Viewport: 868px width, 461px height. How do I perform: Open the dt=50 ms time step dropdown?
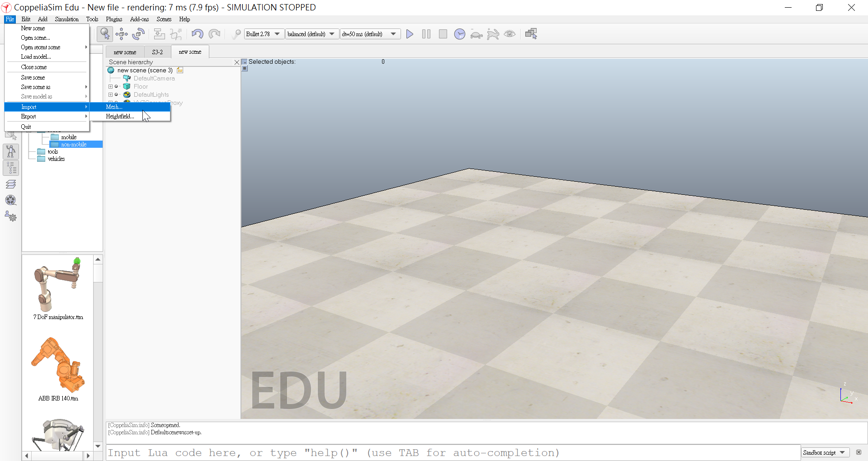370,34
